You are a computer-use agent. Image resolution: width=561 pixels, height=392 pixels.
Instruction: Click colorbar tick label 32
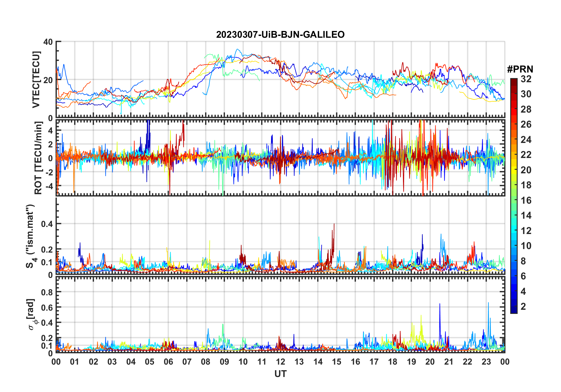tap(526, 79)
